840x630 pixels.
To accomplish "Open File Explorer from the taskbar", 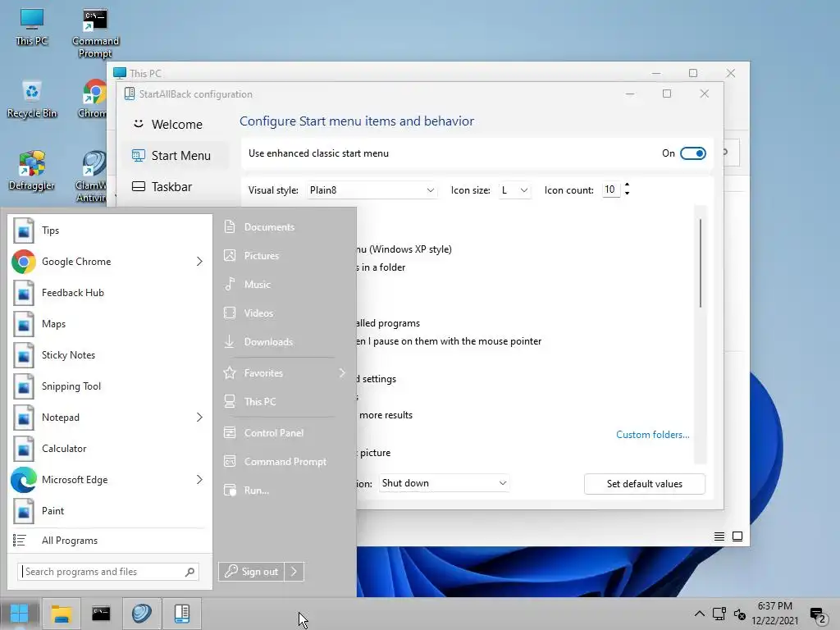I will click(x=61, y=614).
